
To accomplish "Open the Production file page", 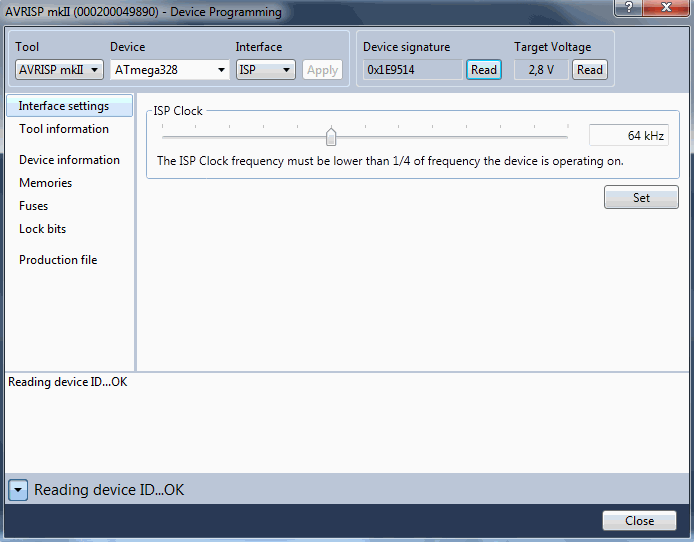I will point(58,260).
